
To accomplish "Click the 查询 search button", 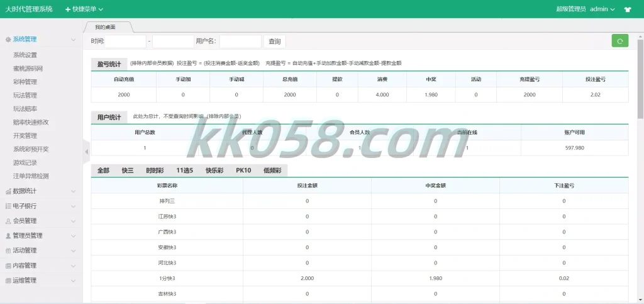I will (274, 42).
